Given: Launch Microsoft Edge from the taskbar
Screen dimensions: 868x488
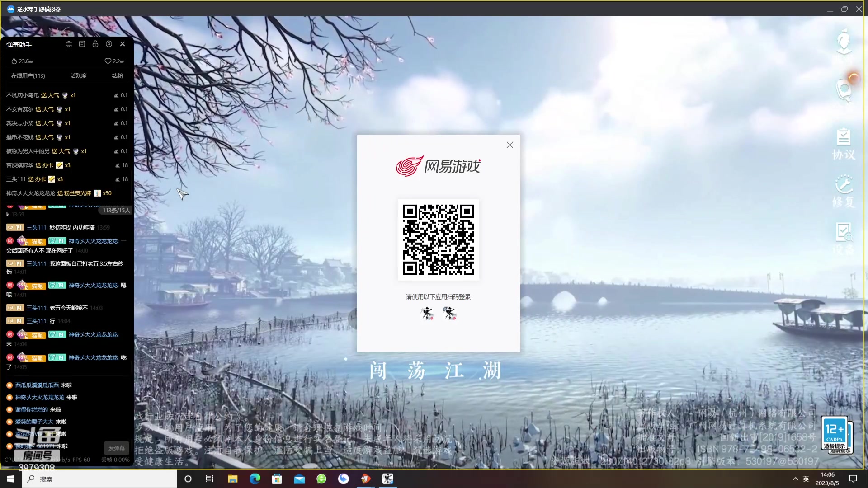Looking at the screenshot, I should point(255,479).
